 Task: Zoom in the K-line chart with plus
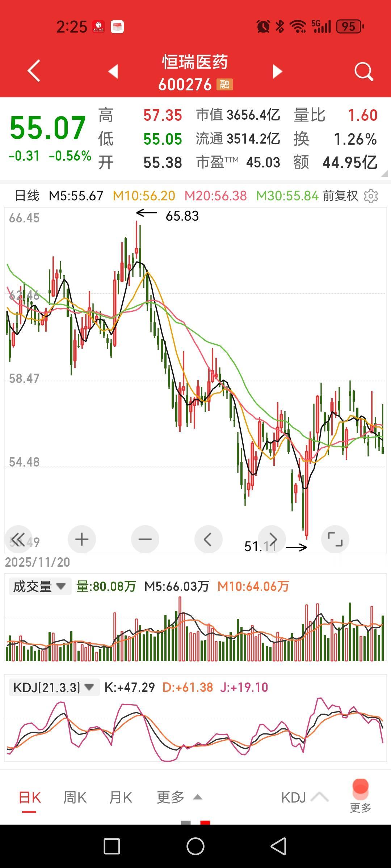point(82,539)
